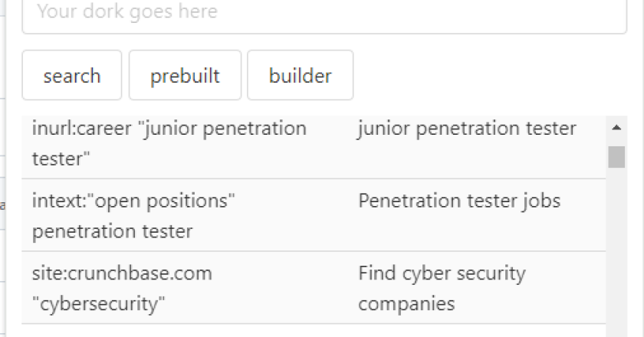
Task: Click the scrollbar track below the thumb
Action: 616,253
